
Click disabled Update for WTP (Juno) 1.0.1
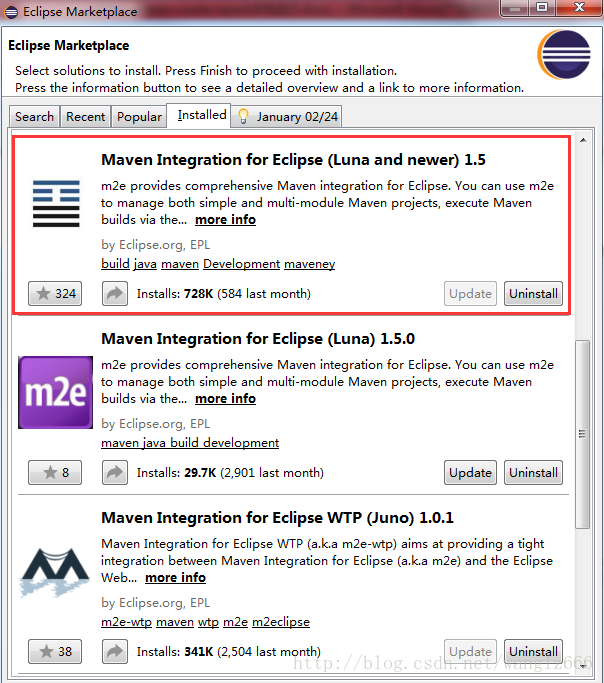(470, 652)
